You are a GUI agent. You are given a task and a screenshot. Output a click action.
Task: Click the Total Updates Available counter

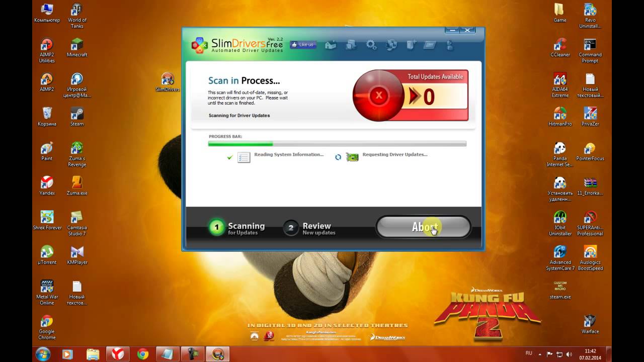(436, 96)
